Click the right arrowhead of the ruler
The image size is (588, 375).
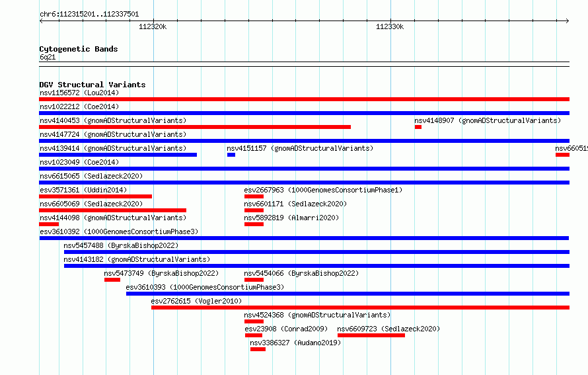(x=568, y=21)
